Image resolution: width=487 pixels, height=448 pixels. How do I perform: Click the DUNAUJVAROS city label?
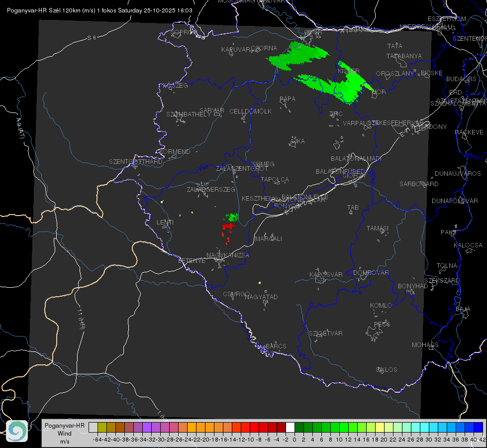coord(458,174)
